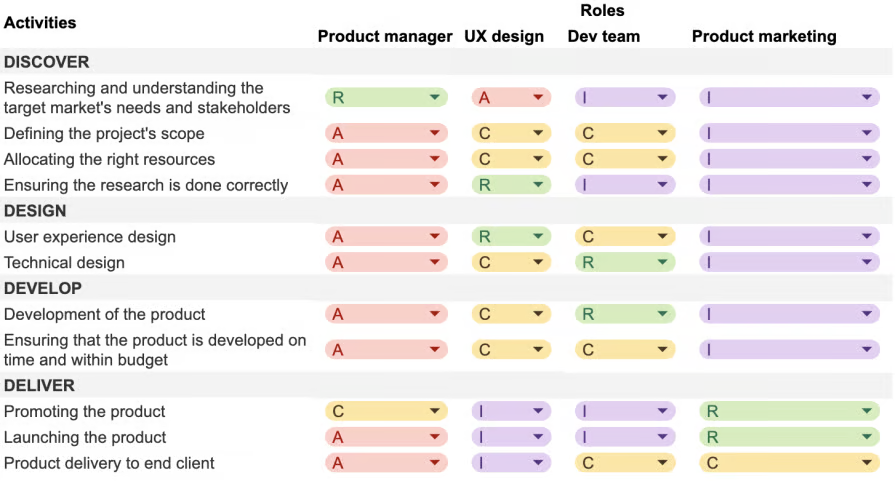
Task: Open Dev team dropdown for product delivery to client
Action: [x=625, y=463]
